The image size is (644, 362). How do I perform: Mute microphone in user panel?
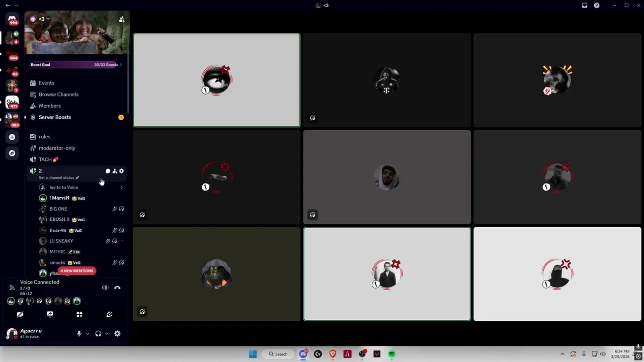(x=79, y=334)
